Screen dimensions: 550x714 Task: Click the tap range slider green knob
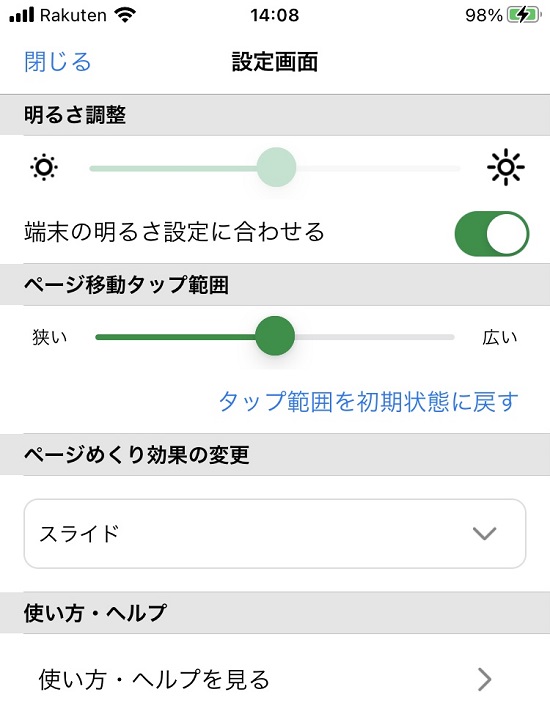click(x=275, y=336)
